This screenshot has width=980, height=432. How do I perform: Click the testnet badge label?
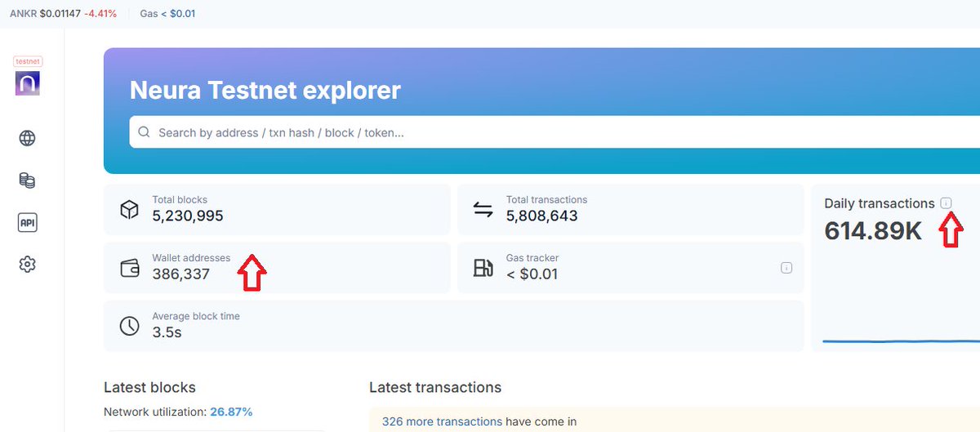pos(28,61)
